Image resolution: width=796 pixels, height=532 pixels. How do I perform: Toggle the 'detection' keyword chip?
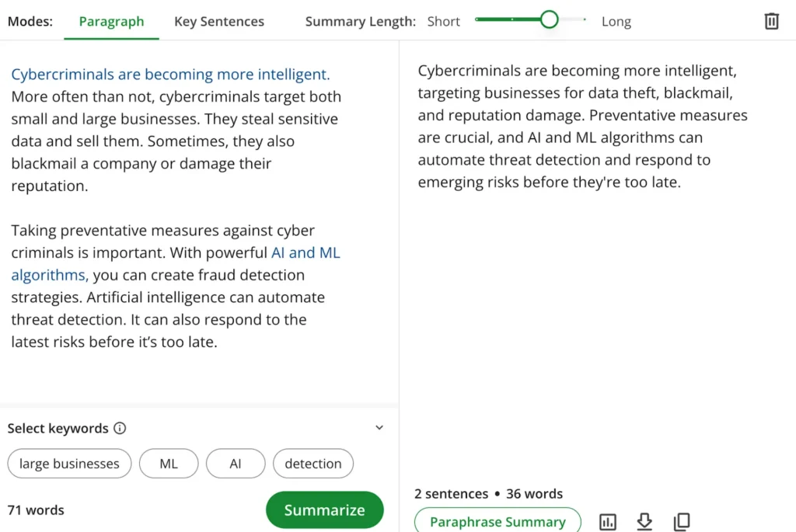(313, 464)
